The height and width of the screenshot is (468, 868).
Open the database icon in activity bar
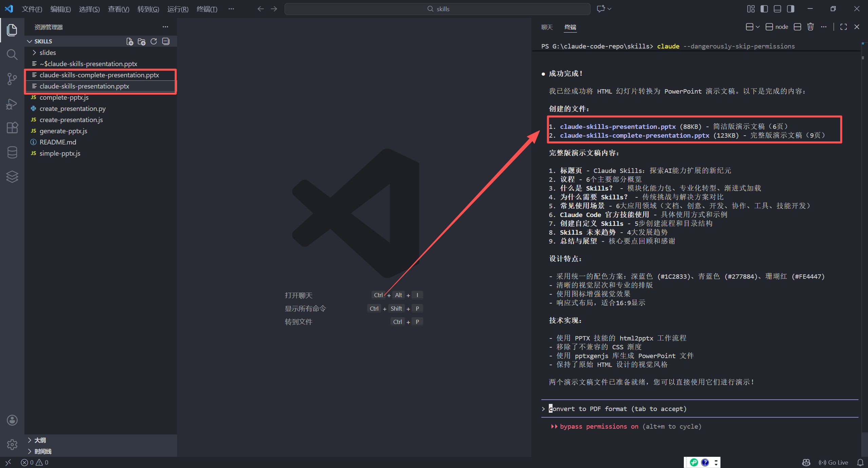pos(12,152)
